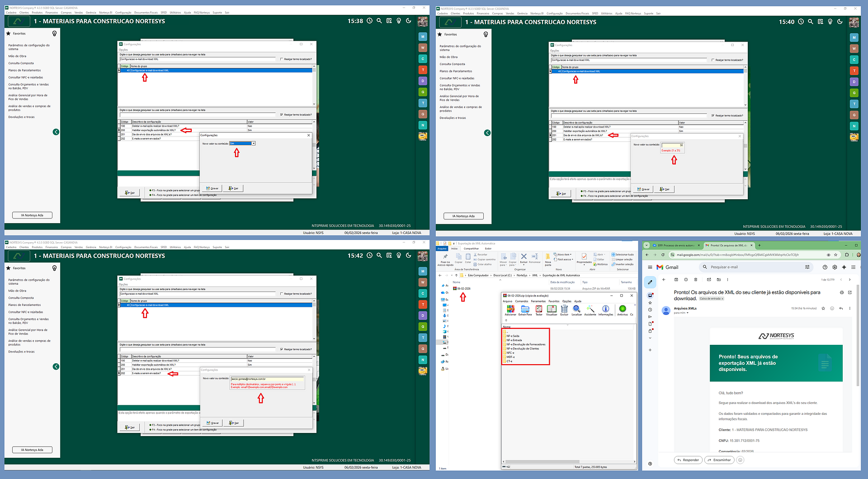Screen dimensions: 868x479
Task: Click the WinRAR Adicionar icon
Action: click(510, 310)
